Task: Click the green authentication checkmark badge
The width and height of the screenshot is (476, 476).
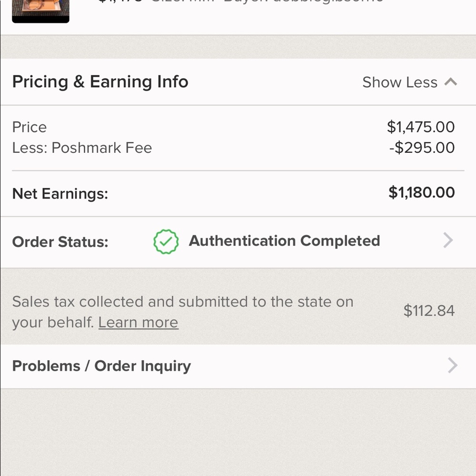Action: pos(166,241)
